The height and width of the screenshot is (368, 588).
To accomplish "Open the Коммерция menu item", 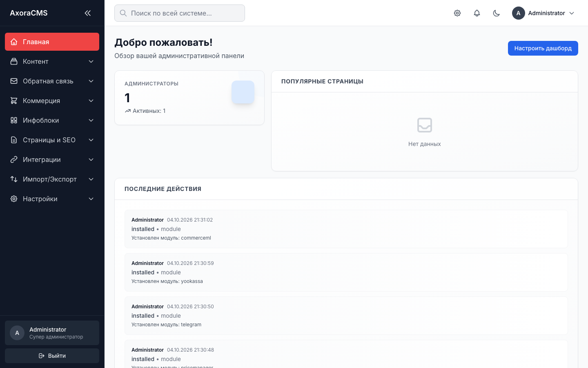I will click(x=52, y=101).
